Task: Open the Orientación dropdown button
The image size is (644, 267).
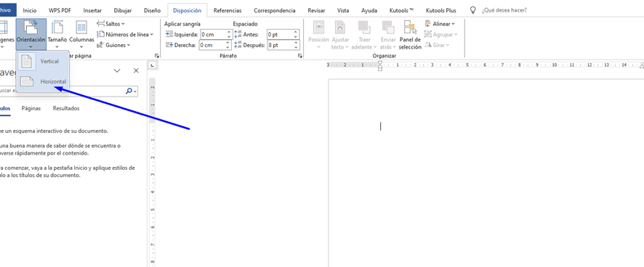Action: (31, 34)
